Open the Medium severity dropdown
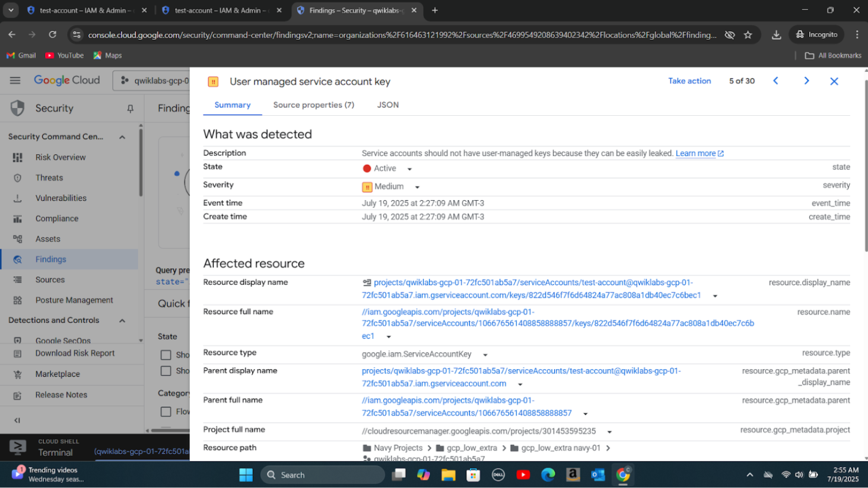 pyautogui.click(x=417, y=187)
